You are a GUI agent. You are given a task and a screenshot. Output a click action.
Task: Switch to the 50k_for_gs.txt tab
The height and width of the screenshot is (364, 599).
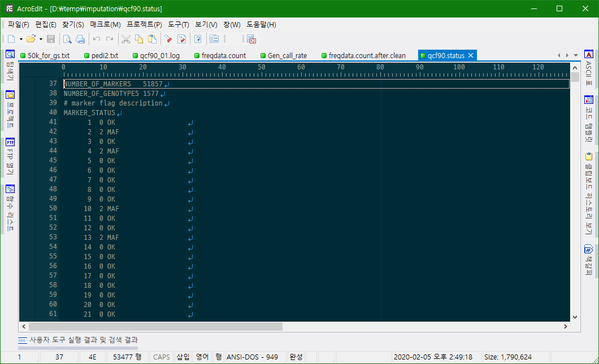(x=45, y=56)
